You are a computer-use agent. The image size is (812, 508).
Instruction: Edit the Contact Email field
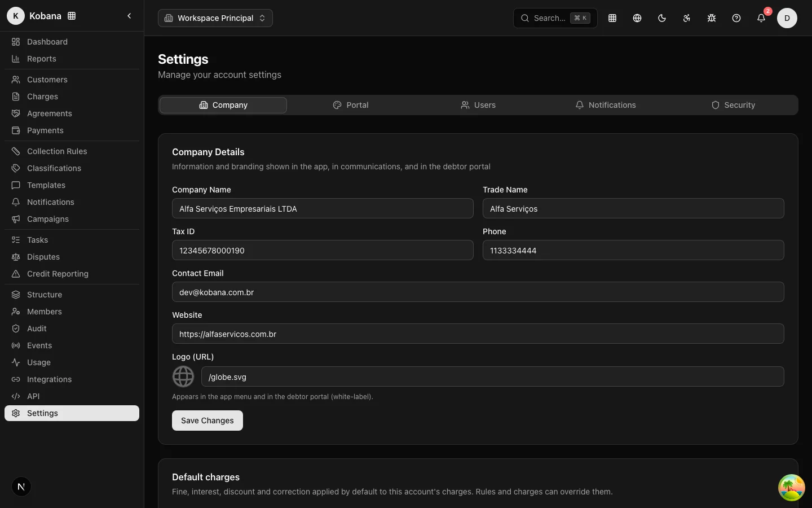[x=478, y=292]
